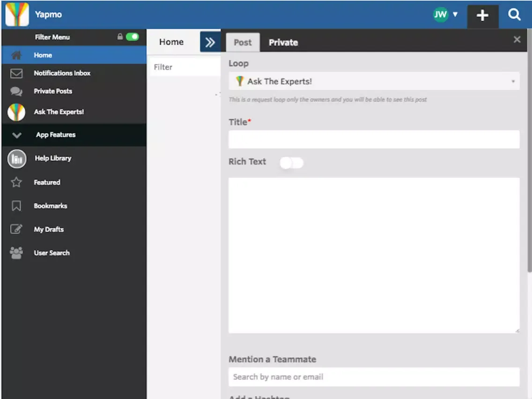532x399 pixels.
Task: Go to Home in the sidebar
Action: [74, 55]
